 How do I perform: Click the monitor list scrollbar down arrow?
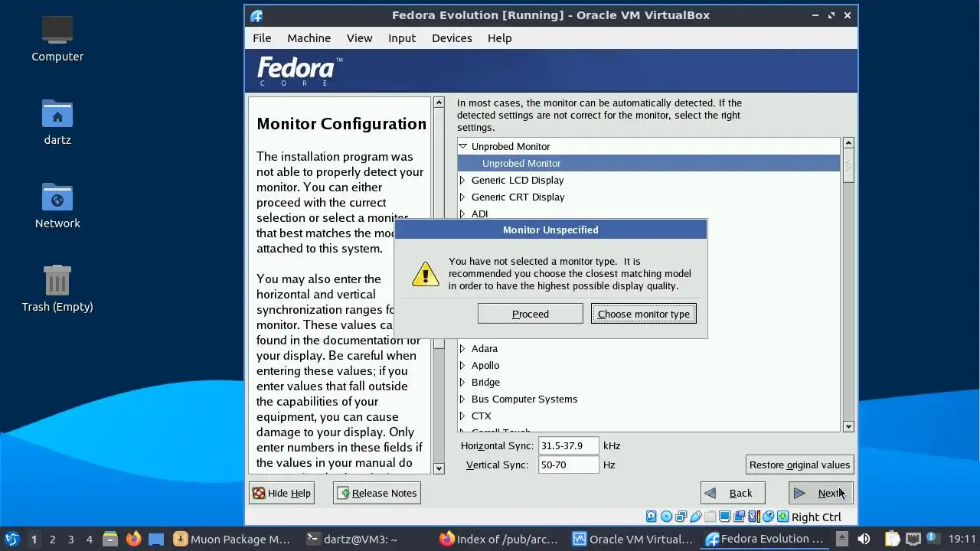pos(848,426)
